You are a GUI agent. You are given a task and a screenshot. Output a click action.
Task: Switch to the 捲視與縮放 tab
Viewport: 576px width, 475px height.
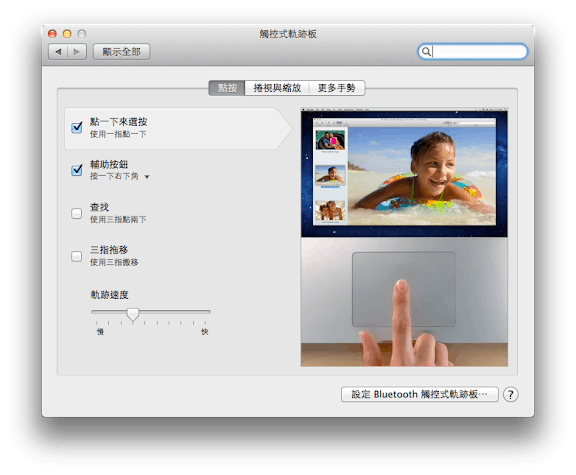click(277, 88)
